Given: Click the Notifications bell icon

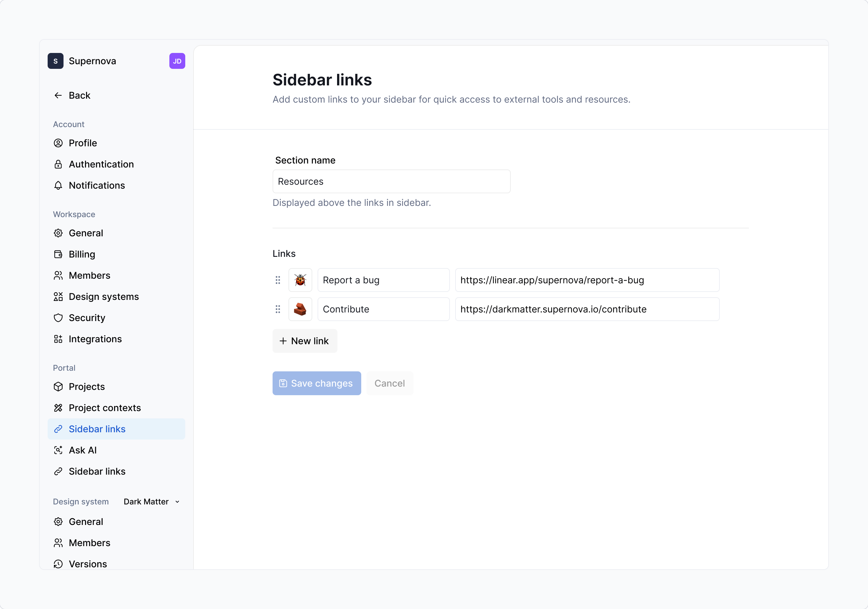Looking at the screenshot, I should (58, 185).
